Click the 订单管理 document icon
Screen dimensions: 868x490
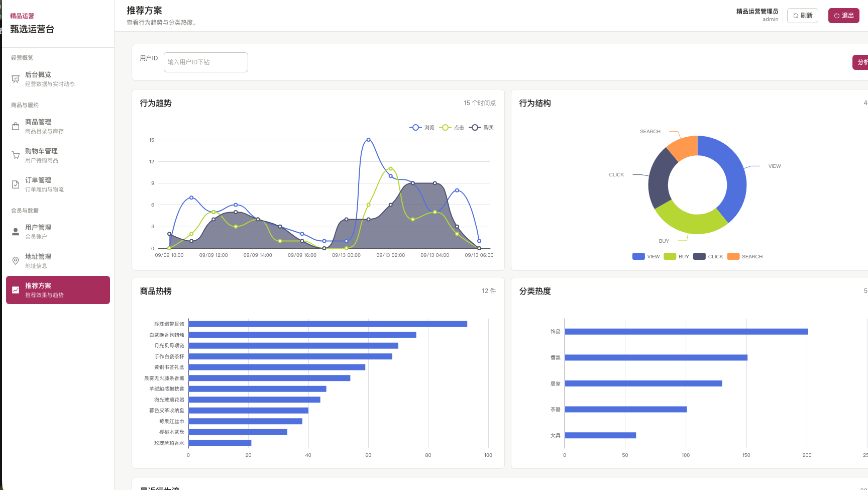coord(16,184)
